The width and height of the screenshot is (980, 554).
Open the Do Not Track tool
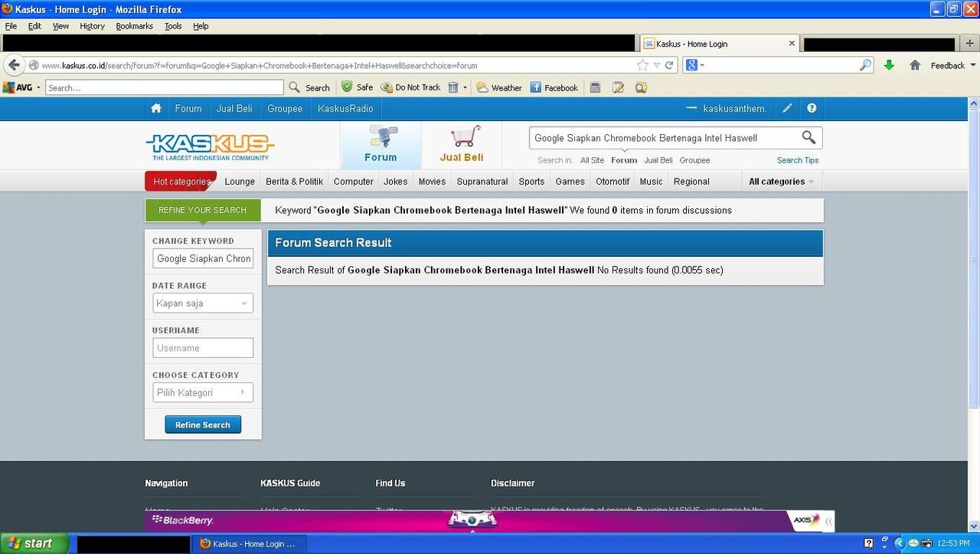pyautogui.click(x=411, y=87)
